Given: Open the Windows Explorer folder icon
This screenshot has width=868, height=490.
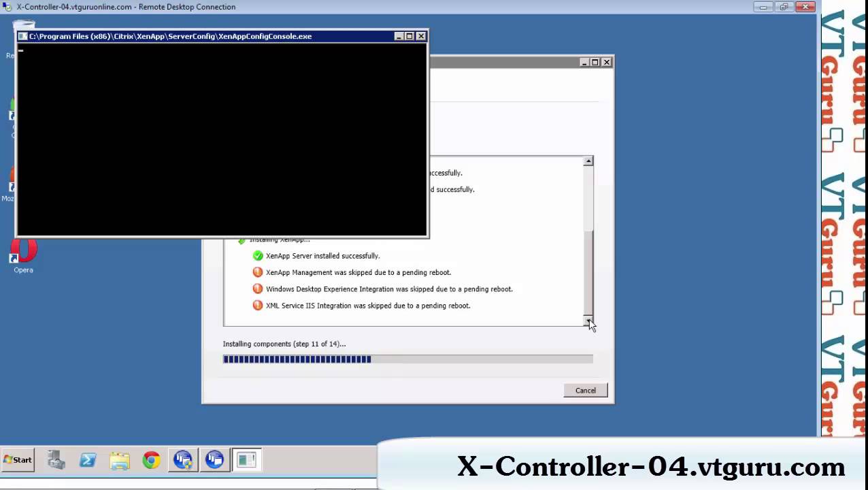Looking at the screenshot, I should 119,461.
